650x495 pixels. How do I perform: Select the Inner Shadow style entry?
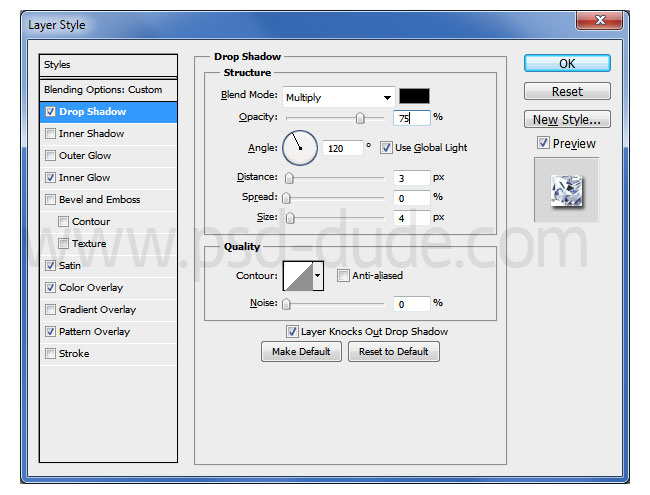tap(108, 134)
